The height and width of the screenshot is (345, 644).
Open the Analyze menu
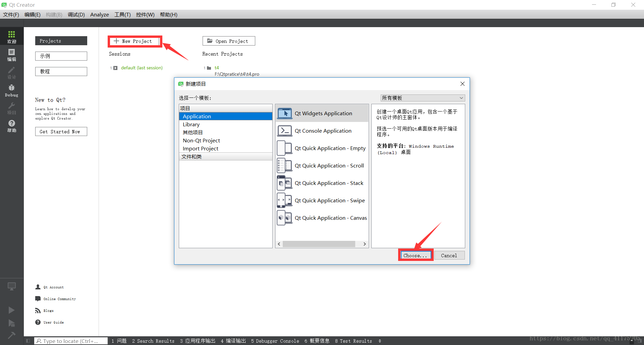click(100, 14)
